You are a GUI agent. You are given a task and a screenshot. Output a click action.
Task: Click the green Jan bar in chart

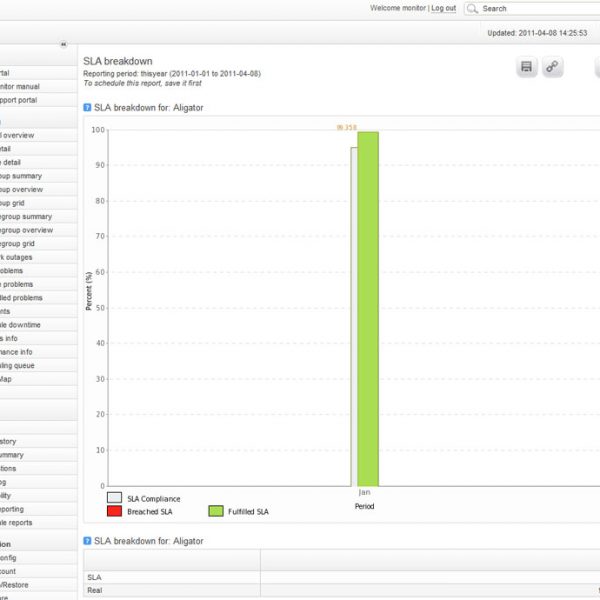pos(368,308)
